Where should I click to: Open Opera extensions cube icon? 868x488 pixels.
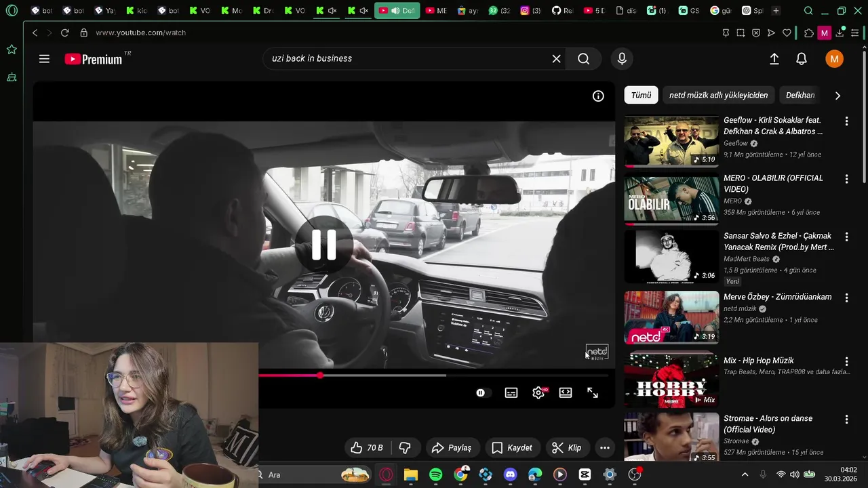[808, 33]
